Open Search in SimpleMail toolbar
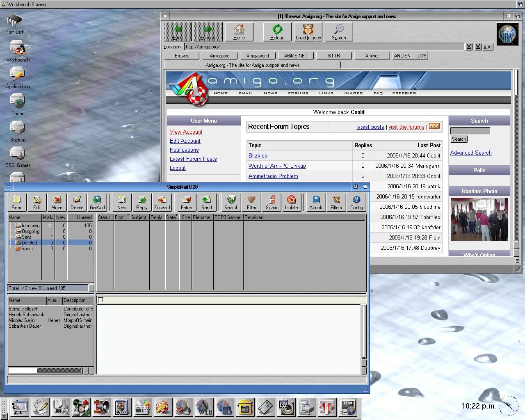This screenshot has height=420, width=525. click(x=231, y=202)
